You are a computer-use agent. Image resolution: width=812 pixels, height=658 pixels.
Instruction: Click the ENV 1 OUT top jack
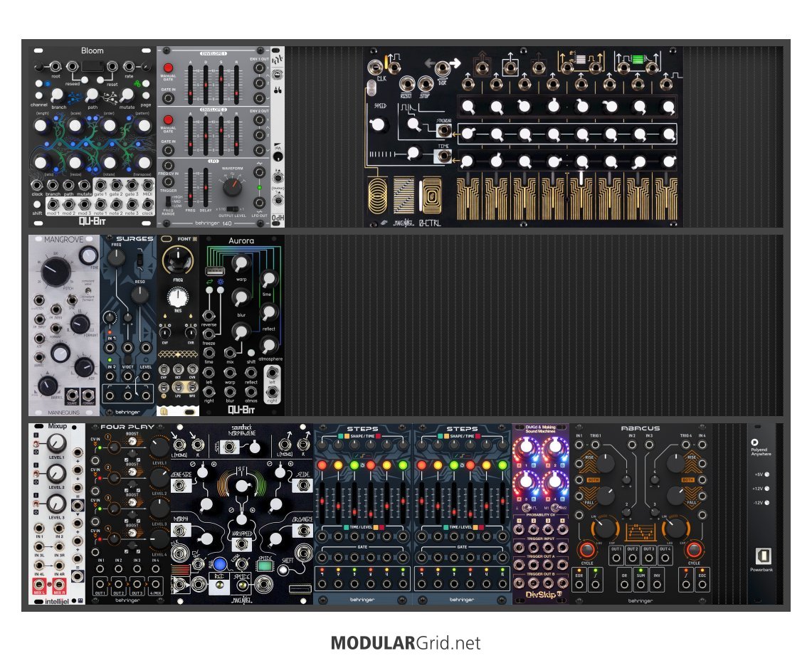click(x=259, y=69)
